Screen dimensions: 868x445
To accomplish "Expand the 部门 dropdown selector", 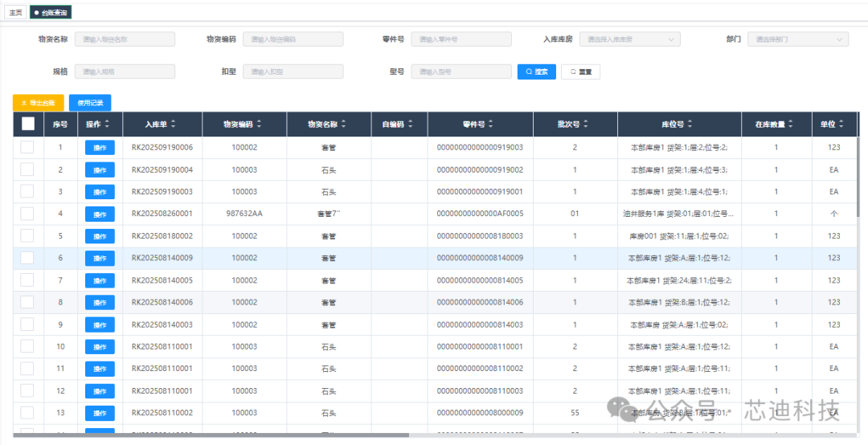I will tap(797, 39).
